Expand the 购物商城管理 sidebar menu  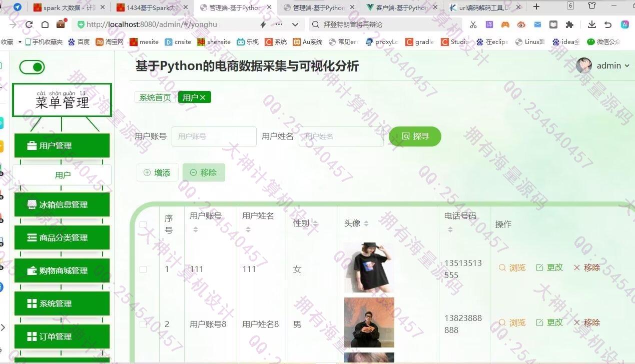(62, 270)
